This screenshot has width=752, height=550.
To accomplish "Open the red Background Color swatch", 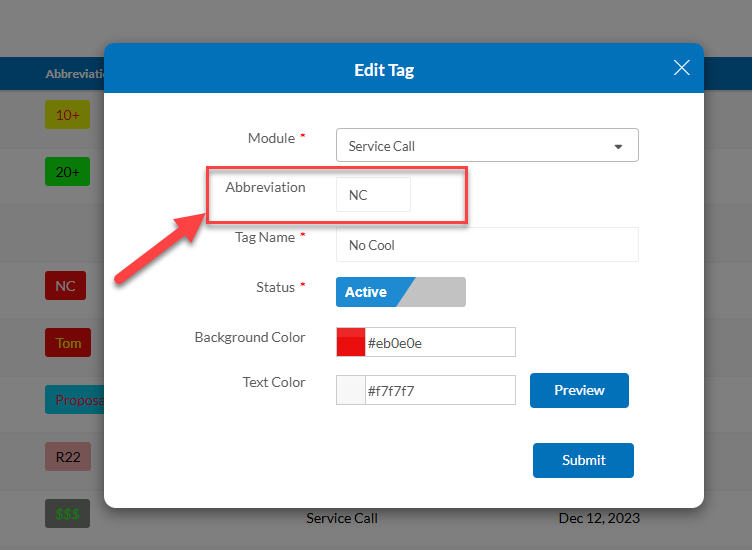I will click(x=351, y=342).
